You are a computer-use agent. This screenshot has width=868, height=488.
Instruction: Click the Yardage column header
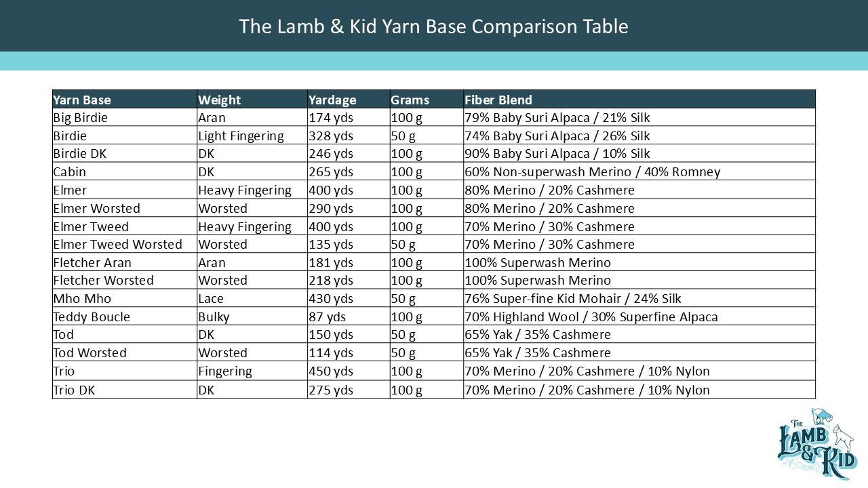(x=332, y=100)
